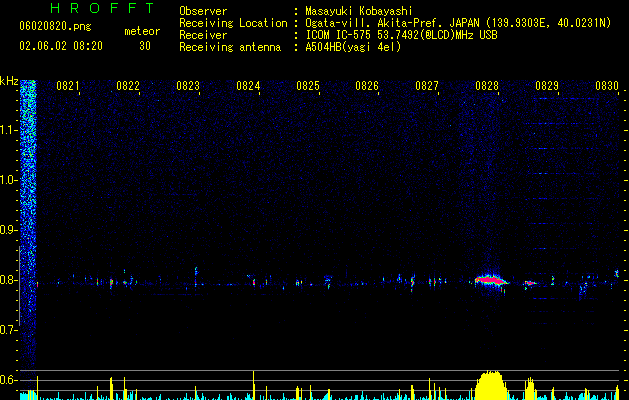Screen dimensions: 629x400
Task: Click the 1.1 frequency axis label
Action: (x=9, y=130)
